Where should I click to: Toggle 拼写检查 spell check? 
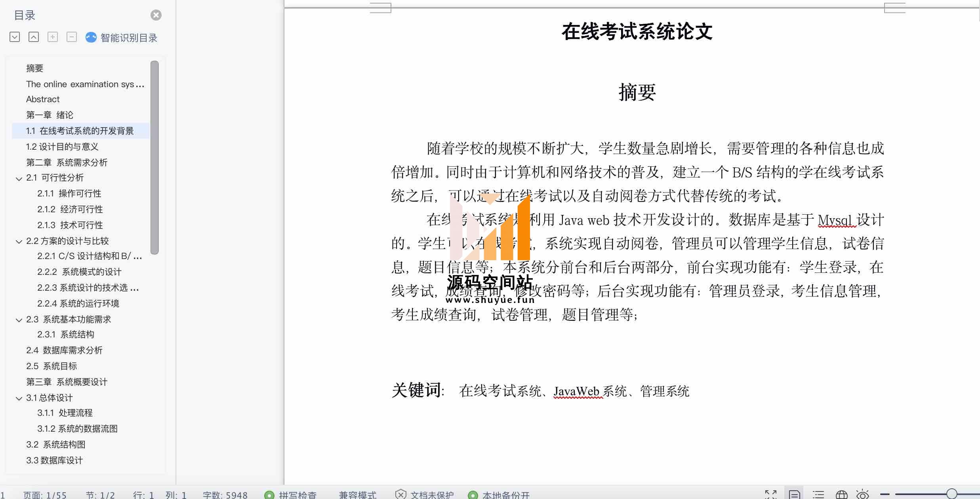tap(291, 495)
